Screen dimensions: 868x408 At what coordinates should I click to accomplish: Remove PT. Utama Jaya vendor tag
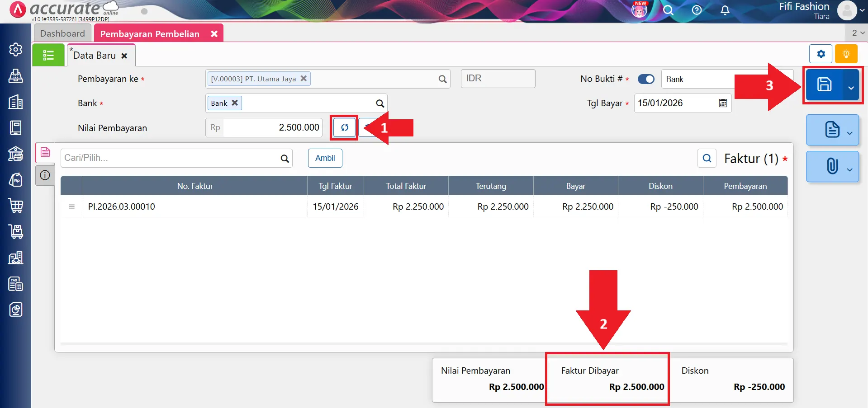click(304, 79)
